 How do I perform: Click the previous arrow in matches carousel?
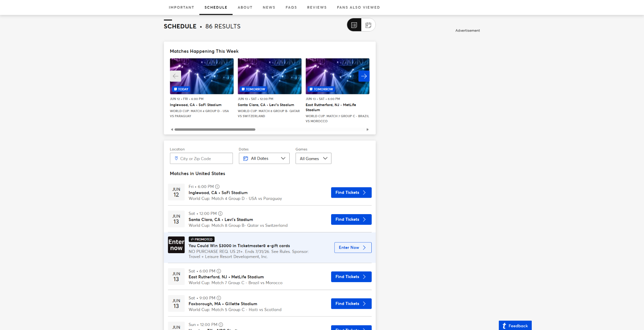tap(175, 76)
